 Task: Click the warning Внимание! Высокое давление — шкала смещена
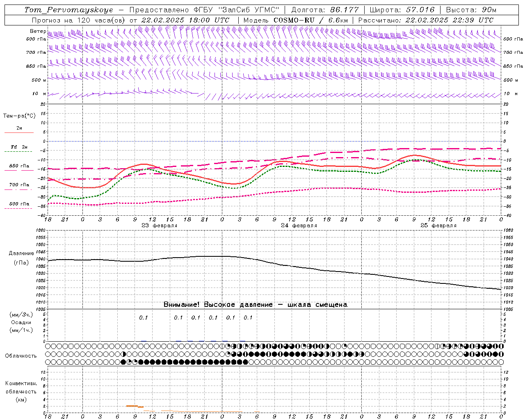pyautogui.click(x=255, y=304)
